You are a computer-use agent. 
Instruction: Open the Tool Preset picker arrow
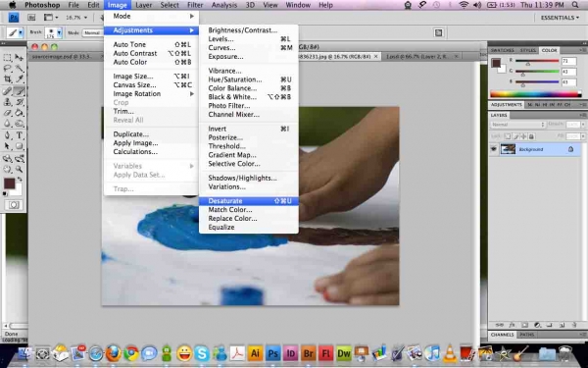(21, 33)
